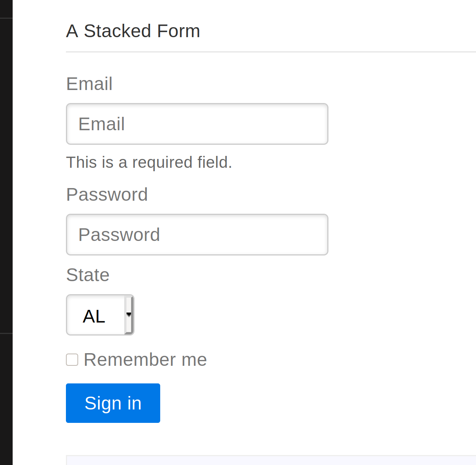The image size is (476, 465).
Task: Place cursor on the Email placeholder text
Action: [x=102, y=124]
